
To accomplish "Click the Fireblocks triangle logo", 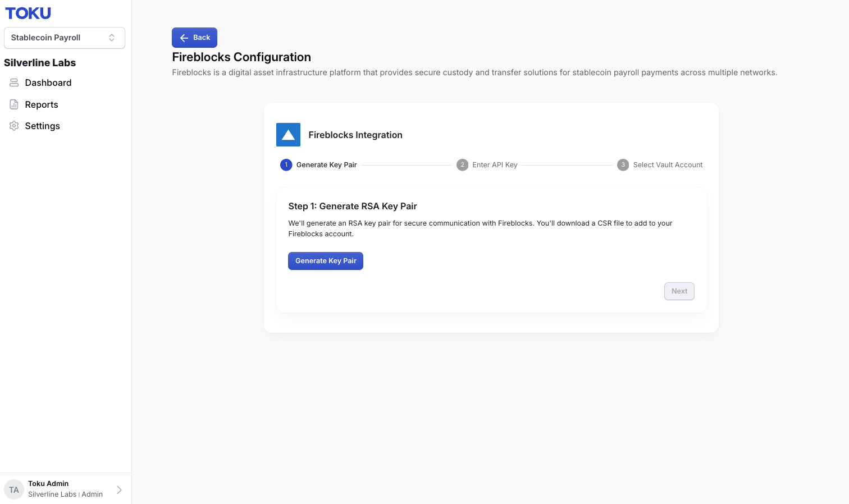I will click(x=288, y=135).
